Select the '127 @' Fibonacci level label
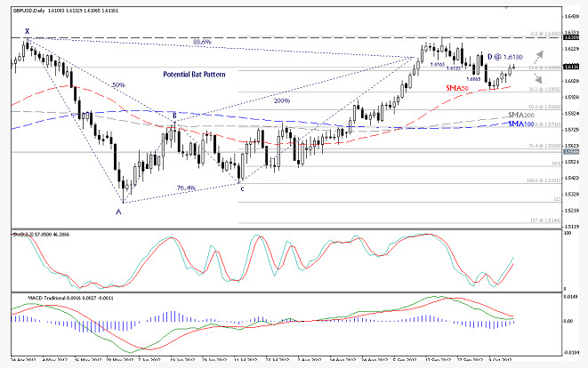The width and height of the screenshot is (588, 368). tap(545, 220)
